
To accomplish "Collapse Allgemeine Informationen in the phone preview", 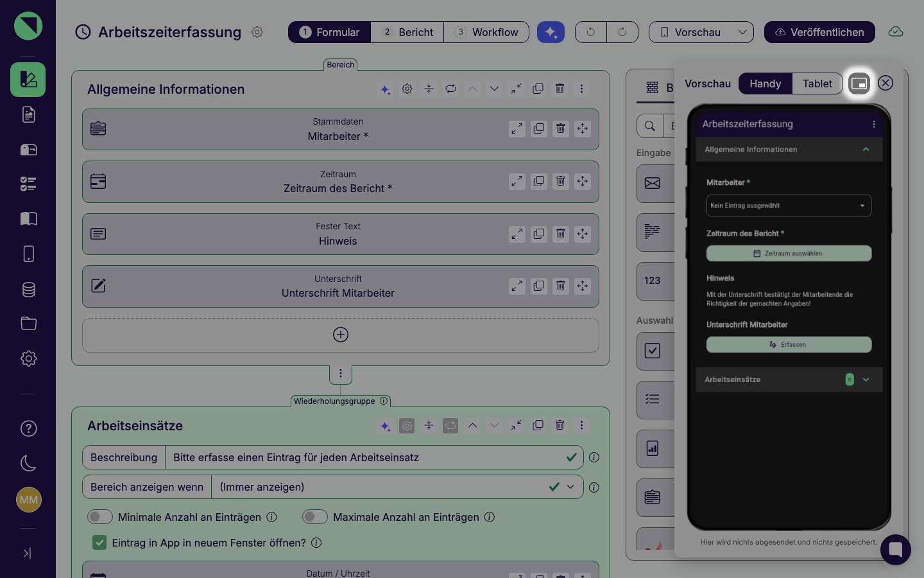I will tap(866, 149).
